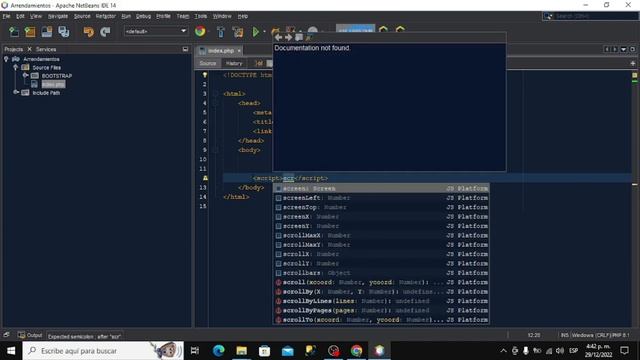Select the scrollBy completion item
The width and height of the screenshot is (640, 360).
point(381,292)
